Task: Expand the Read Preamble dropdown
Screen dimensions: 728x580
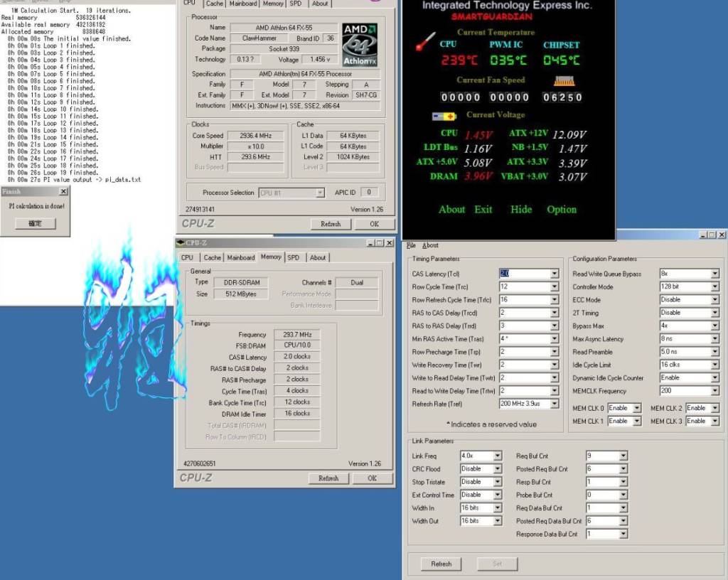Action: point(715,352)
